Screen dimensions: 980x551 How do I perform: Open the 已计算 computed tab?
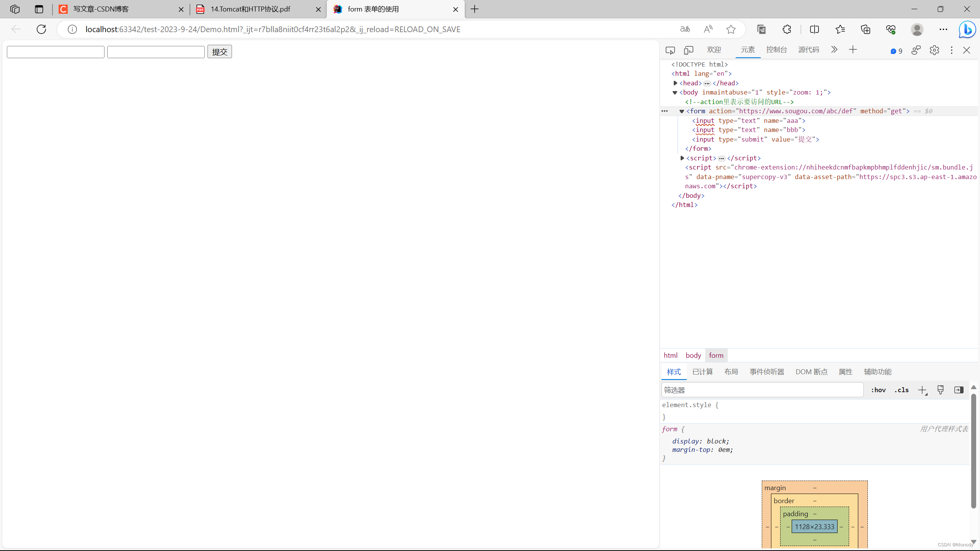point(702,372)
